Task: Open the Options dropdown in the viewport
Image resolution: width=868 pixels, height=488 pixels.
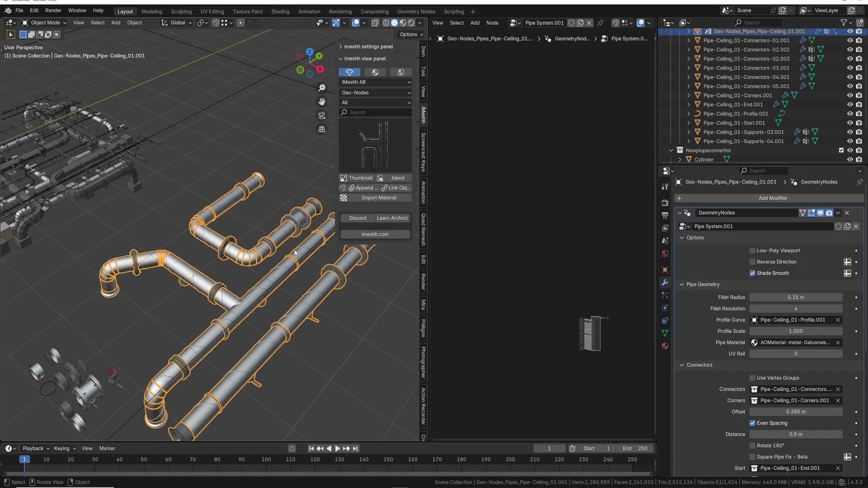Action: pyautogui.click(x=411, y=34)
